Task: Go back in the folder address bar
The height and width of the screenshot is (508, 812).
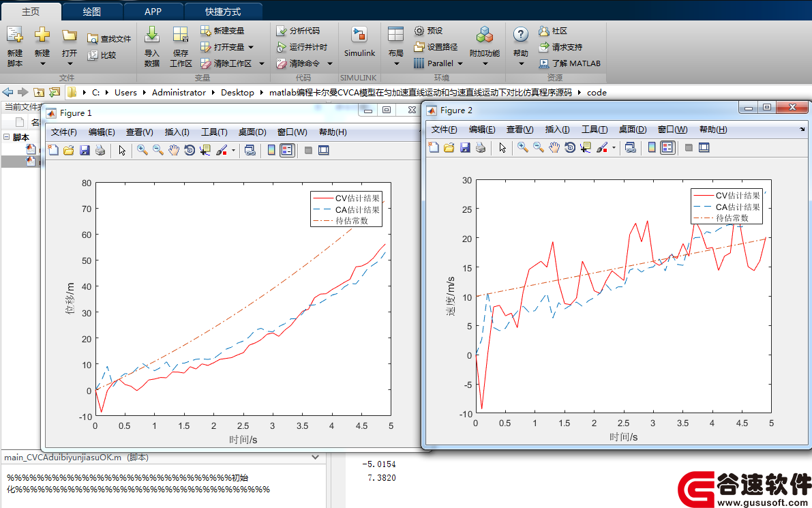Action: click(7, 92)
